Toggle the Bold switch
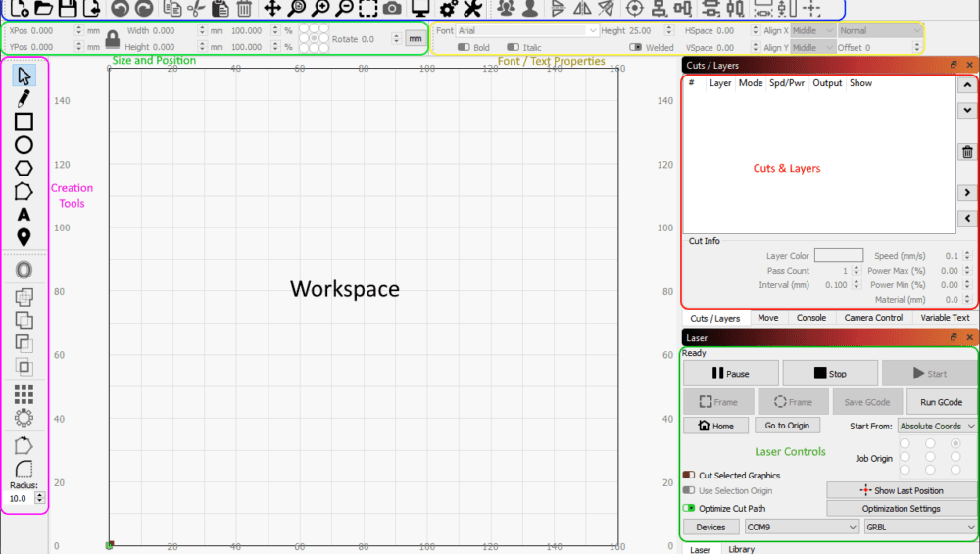The height and width of the screenshot is (554, 980). [x=464, y=47]
